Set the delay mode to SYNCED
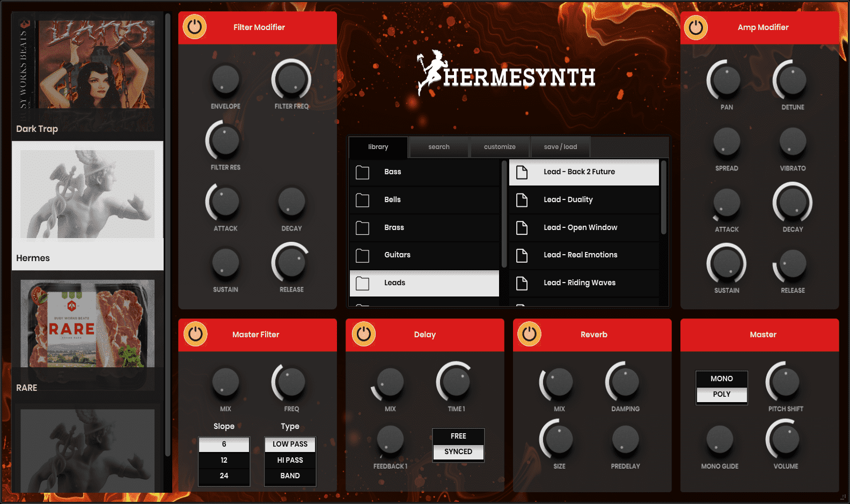This screenshot has height=504, width=850. [x=458, y=452]
